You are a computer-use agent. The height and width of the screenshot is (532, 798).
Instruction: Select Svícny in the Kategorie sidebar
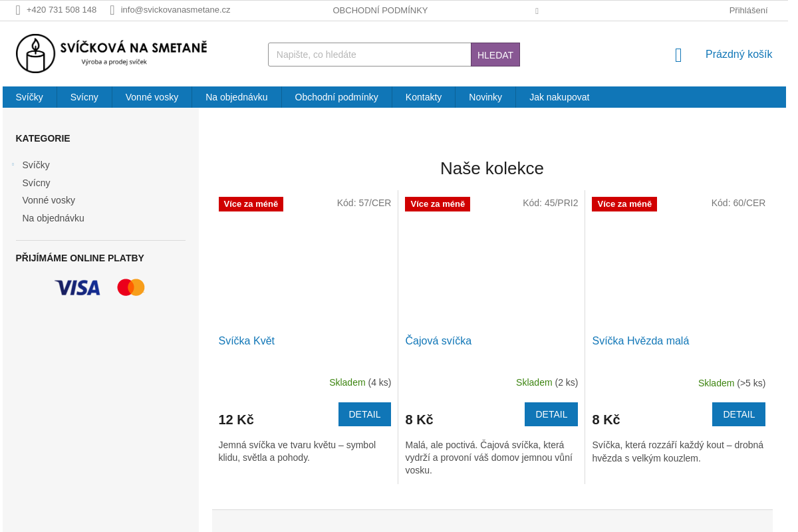[x=36, y=183]
